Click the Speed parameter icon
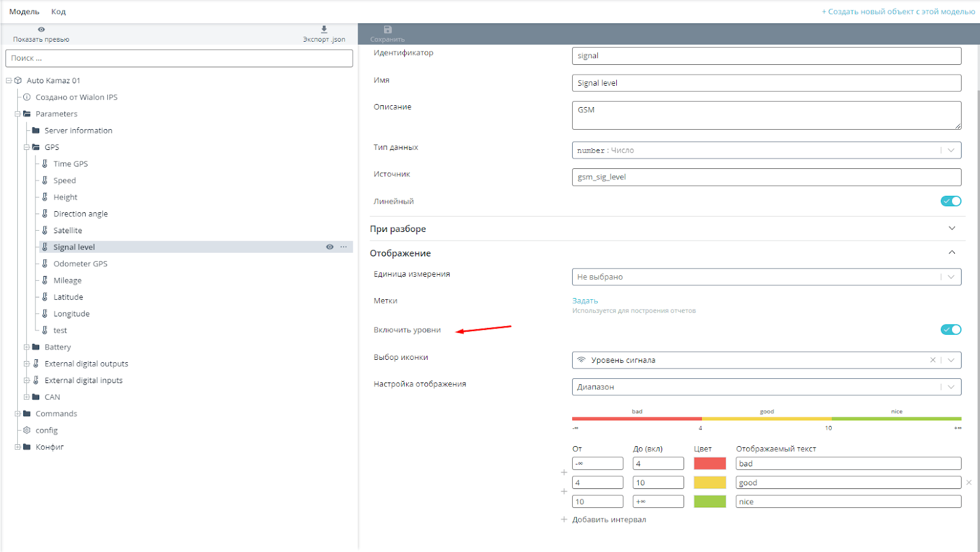Image resolution: width=980 pixels, height=552 pixels. click(x=45, y=180)
